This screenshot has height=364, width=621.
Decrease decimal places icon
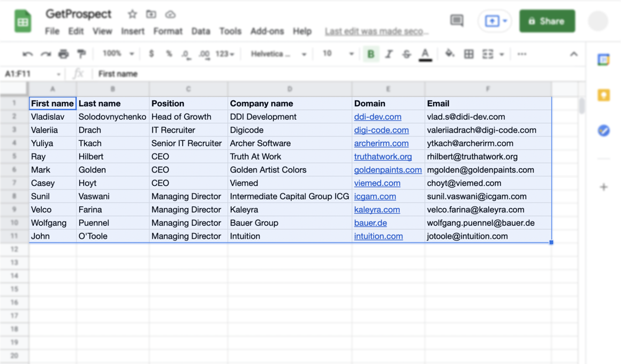coord(186,54)
